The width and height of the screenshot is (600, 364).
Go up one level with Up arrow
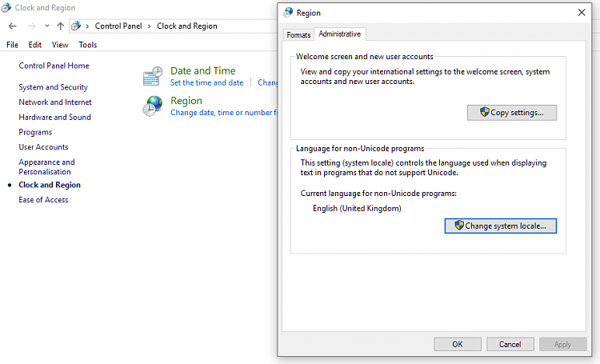pos(60,26)
